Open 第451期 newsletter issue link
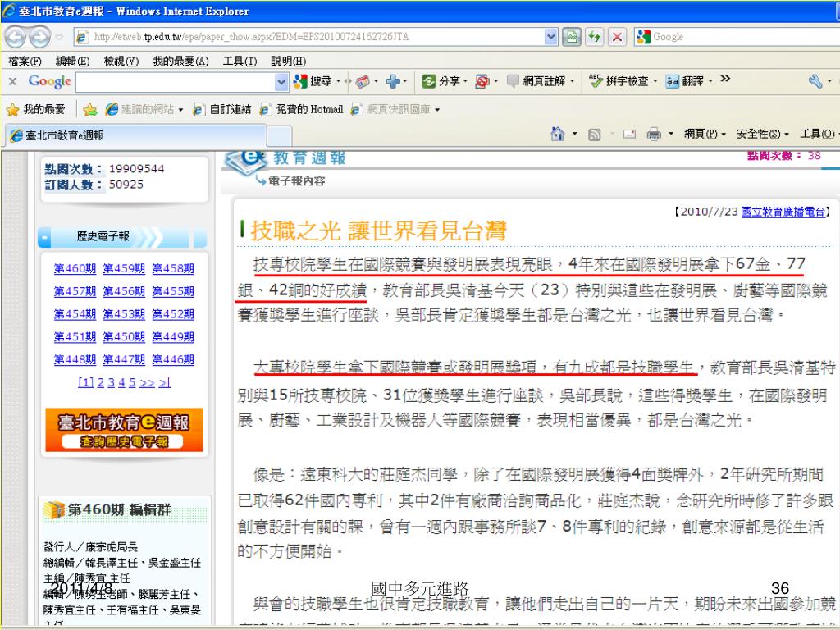The height and width of the screenshot is (630, 840). pos(75,337)
